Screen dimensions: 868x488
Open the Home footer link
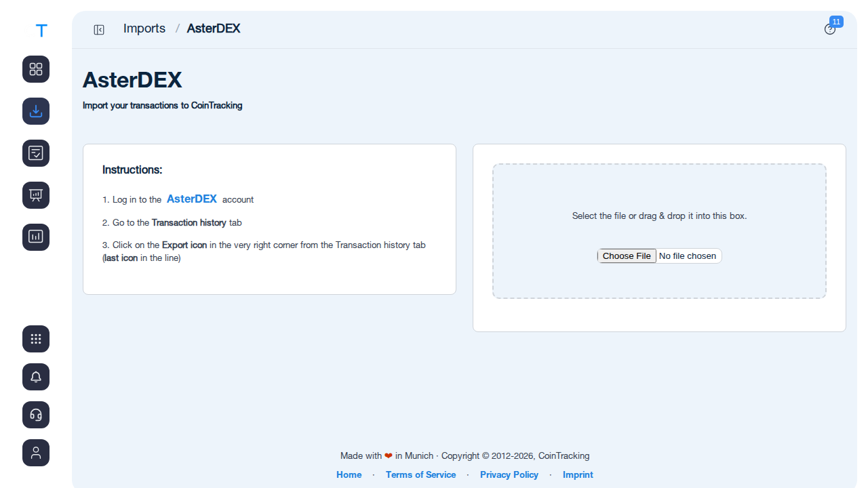pos(349,474)
